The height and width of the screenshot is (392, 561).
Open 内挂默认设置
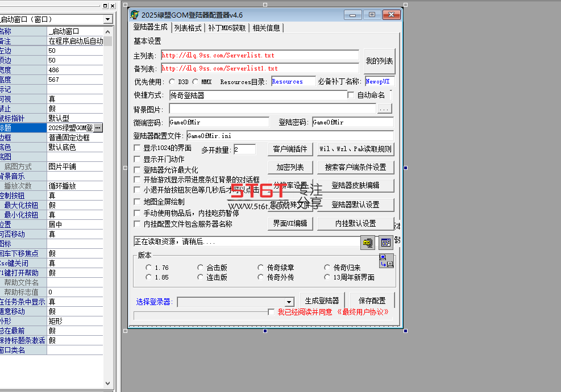coord(356,223)
